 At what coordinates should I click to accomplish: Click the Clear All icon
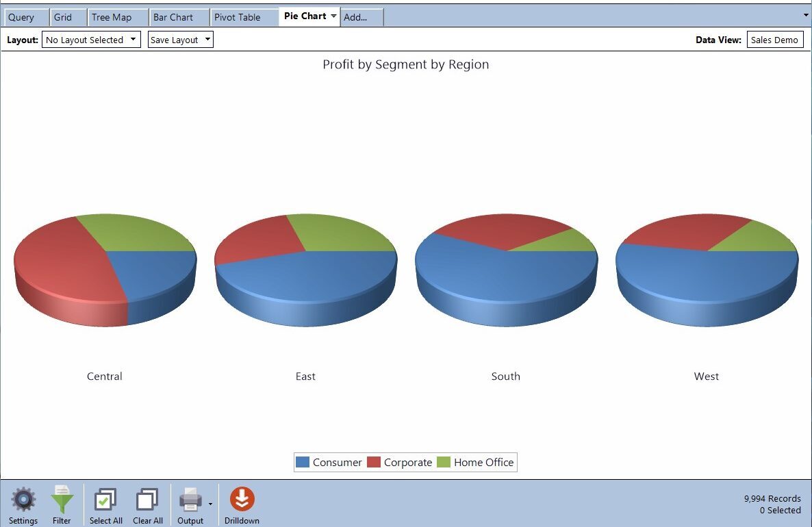point(147,501)
